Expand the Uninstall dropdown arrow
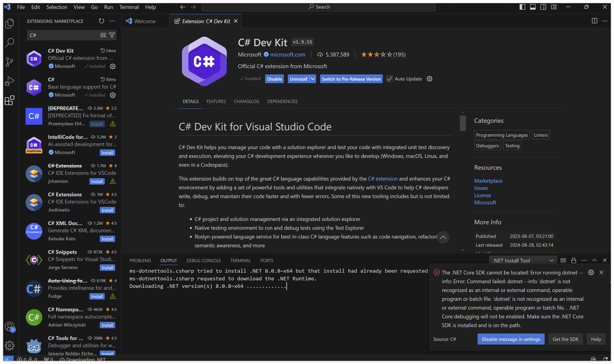The height and width of the screenshot is (364, 614). point(313,79)
